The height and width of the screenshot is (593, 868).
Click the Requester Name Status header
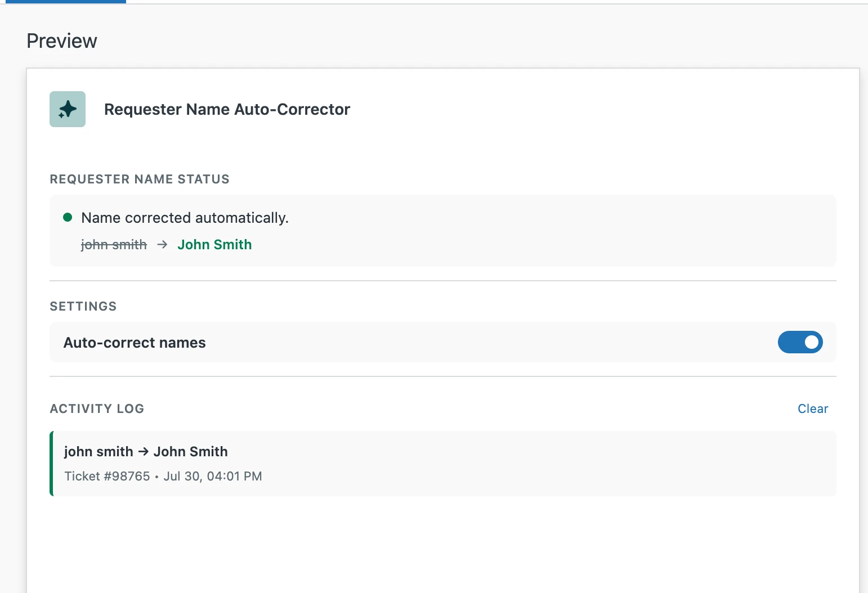point(140,179)
